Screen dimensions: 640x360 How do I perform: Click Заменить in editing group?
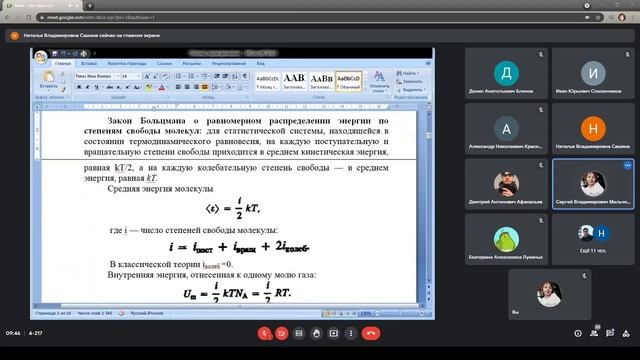(409, 82)
